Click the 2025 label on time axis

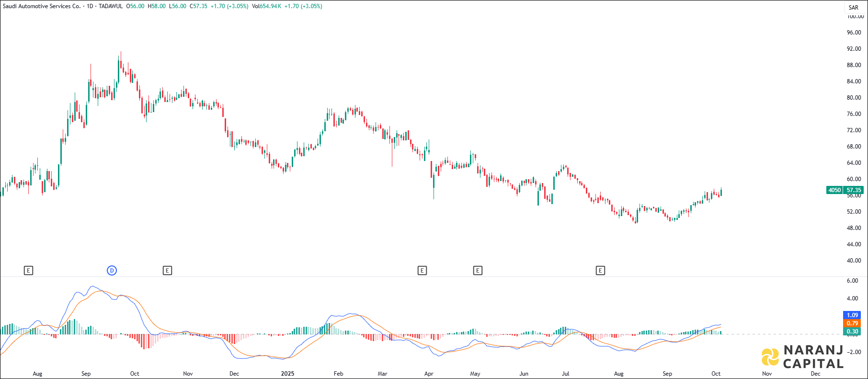287,374
